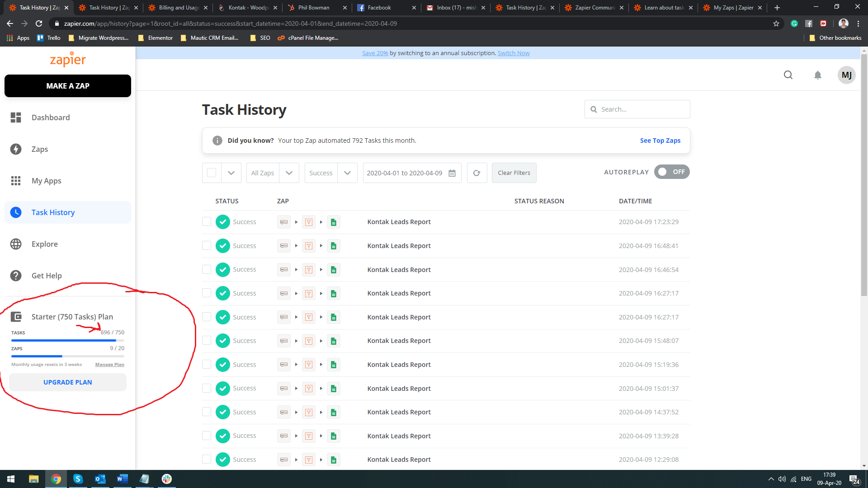Check the select-all tasks checkbox
The image size is (868, 488).
pos(212,173)
